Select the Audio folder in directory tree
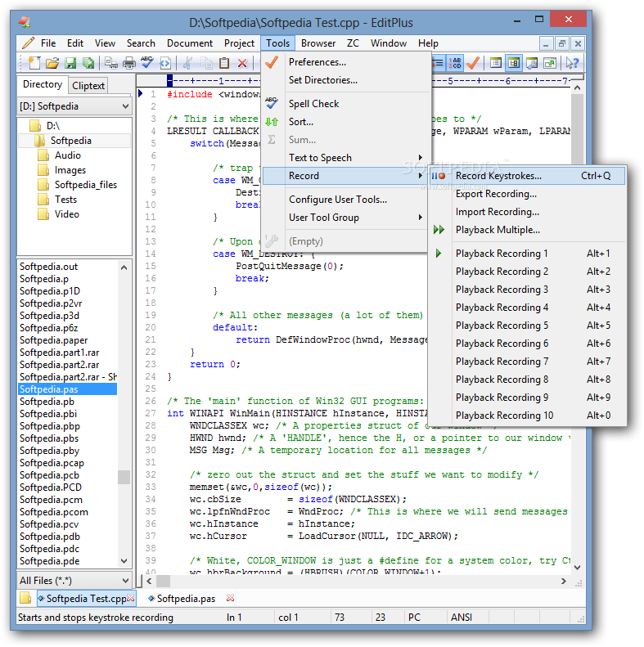 pyautogui.click(x=67, y=155)
